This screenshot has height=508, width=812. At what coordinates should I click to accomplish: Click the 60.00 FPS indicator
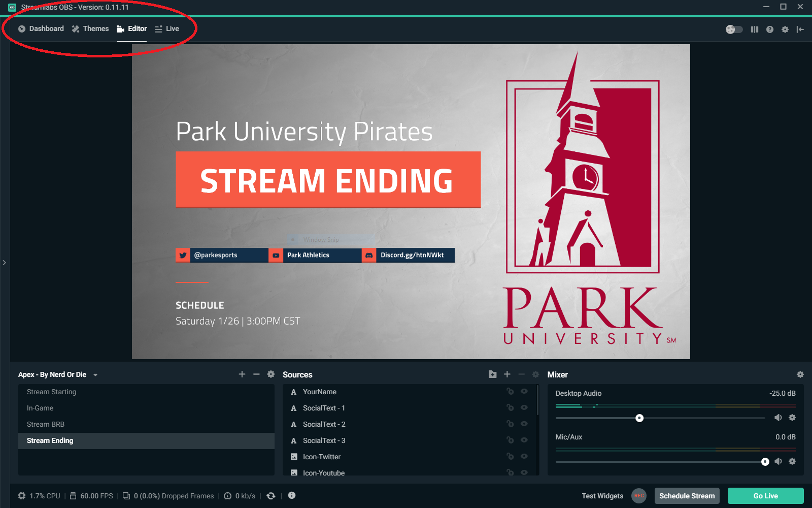[x=91, y=496]
